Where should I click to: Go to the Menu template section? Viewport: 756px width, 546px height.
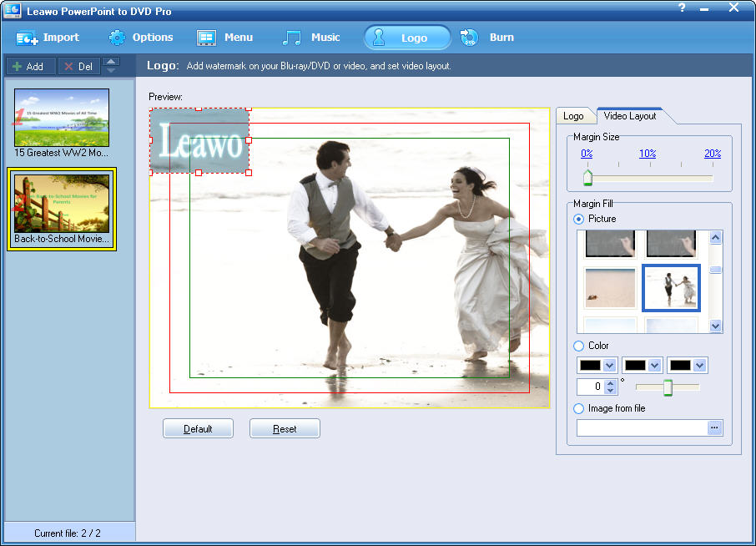click(207, 38)
